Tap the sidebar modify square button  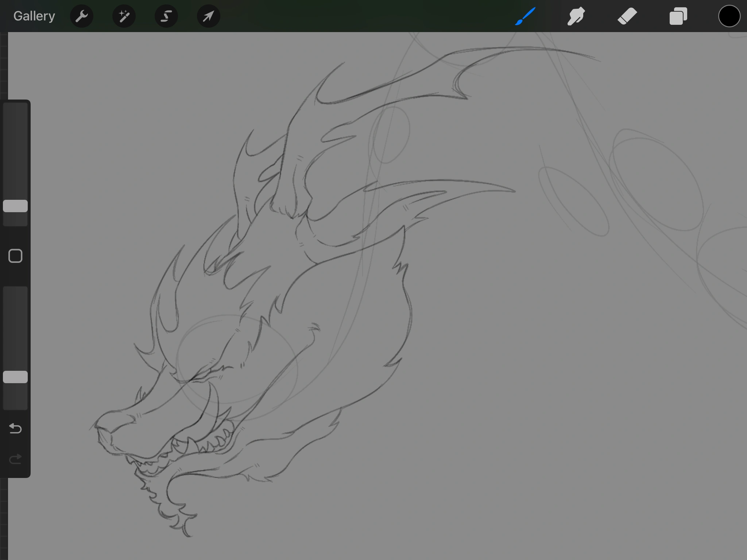(15, 256)
